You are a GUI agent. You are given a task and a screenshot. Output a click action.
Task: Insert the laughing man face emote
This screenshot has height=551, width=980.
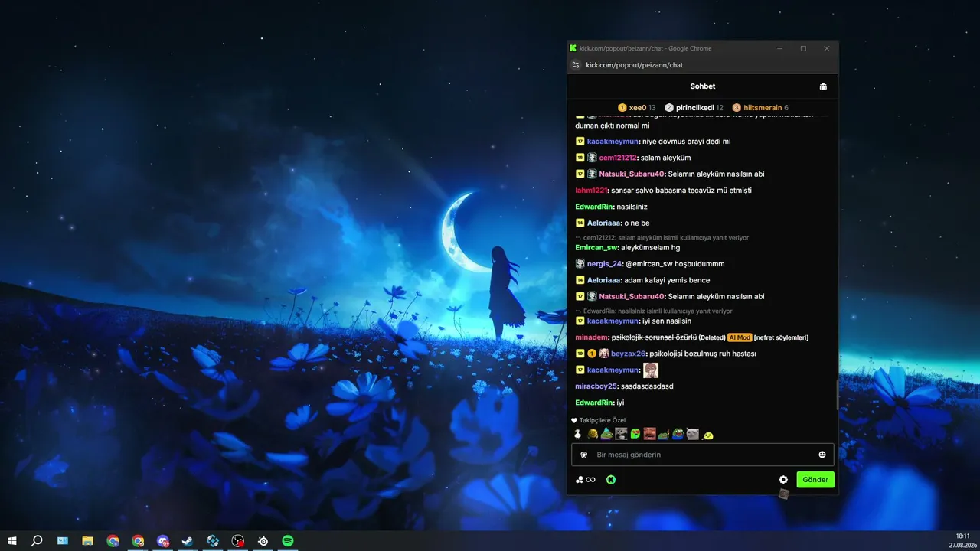click(649, 434)
